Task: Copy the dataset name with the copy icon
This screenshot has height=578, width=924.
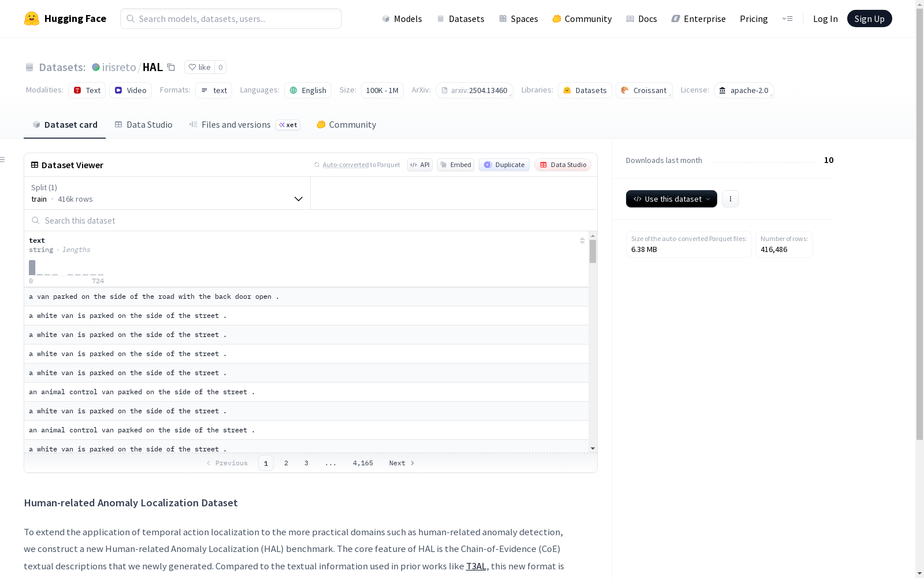Action: (171, 67)
